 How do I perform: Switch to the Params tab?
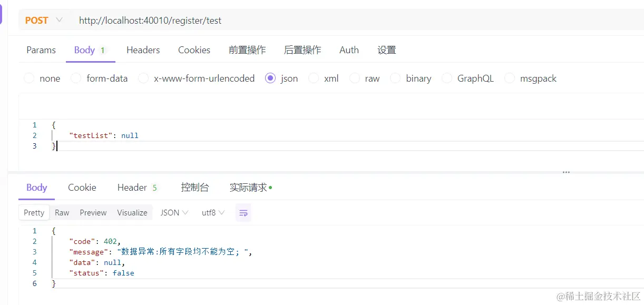click(x=41, y=50)
